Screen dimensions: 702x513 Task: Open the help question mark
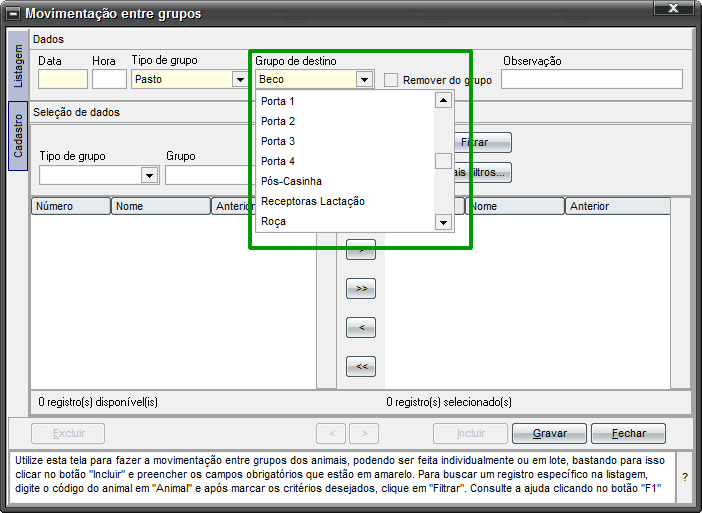pos(685,477)
